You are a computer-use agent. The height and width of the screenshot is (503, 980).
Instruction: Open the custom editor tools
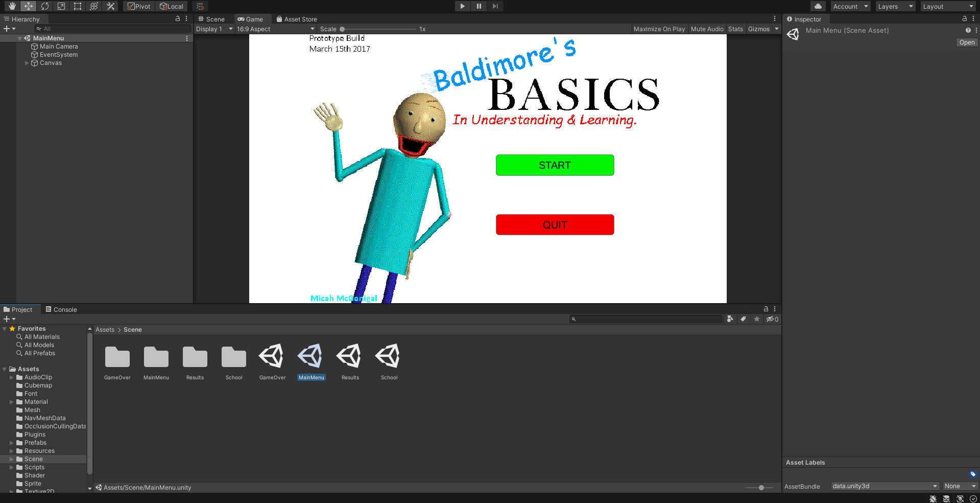tap(110, 6)
